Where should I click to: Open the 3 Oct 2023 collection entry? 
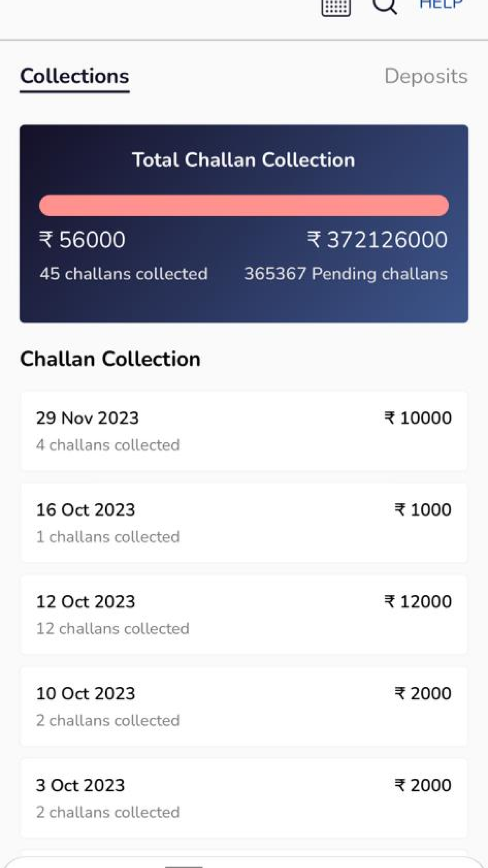coord(244,798)
